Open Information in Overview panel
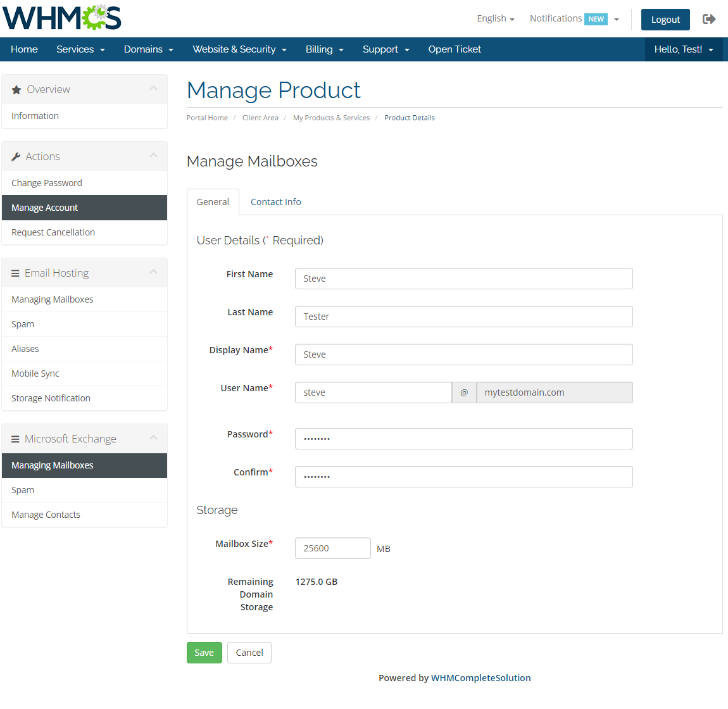This screenshot has width=728, height=709. pyautogui.click(x=84, y=116)
